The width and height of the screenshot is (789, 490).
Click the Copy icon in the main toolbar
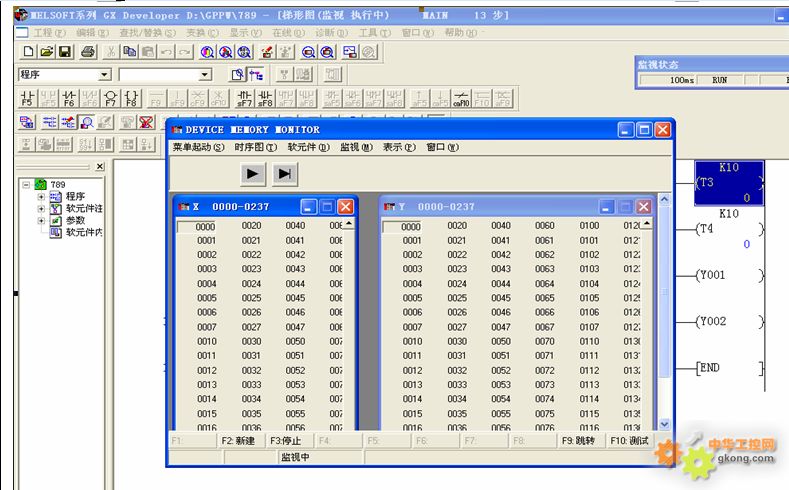(x=130, y=52)
